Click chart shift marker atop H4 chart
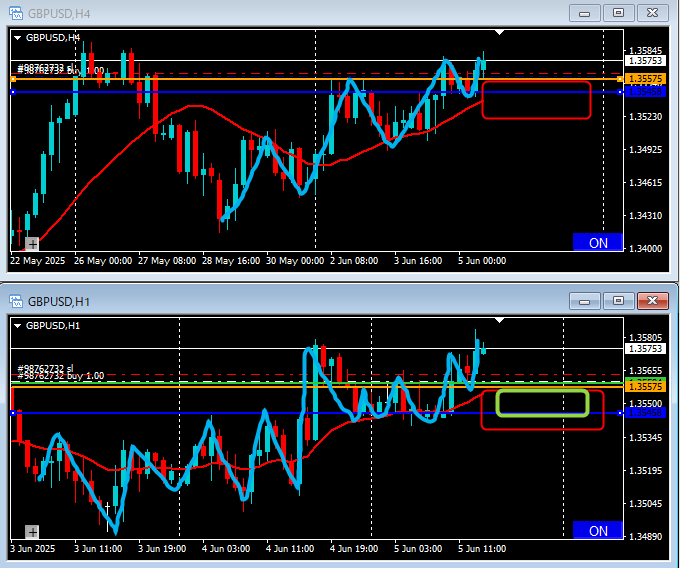The image size is (680, 568). pos(500,33)
